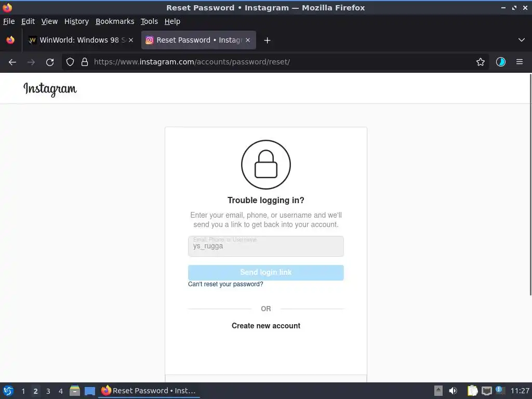Screen dimensions: 532x399
Task: Open the Bookmarks menu
Action: point(115,21)
